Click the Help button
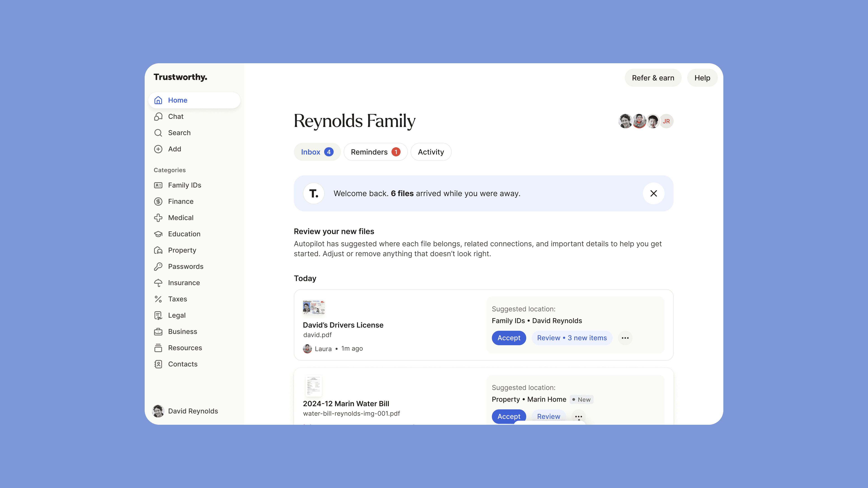 click(x=702, y=78)
